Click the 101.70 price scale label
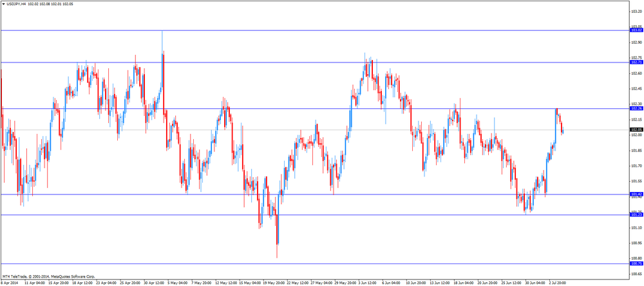Image resolution: width=644 pixels, height=286 pixels. pyautogui.click(x=637, y=166)
